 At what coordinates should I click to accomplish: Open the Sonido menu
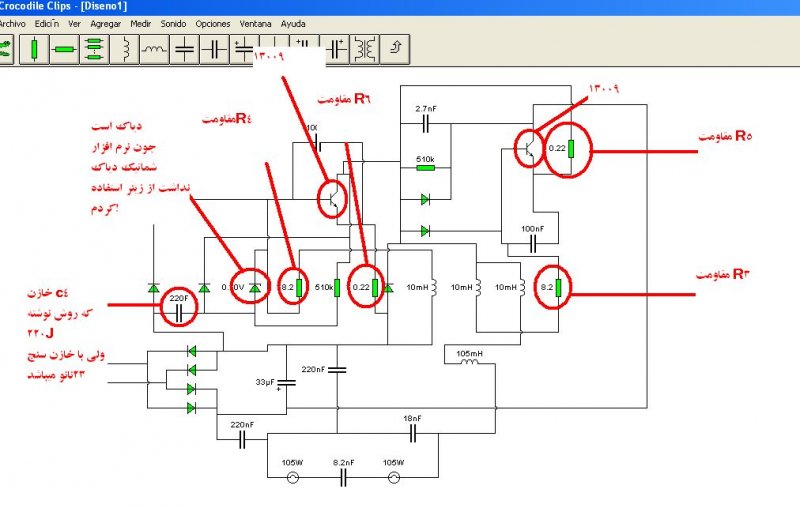point(173,23)
